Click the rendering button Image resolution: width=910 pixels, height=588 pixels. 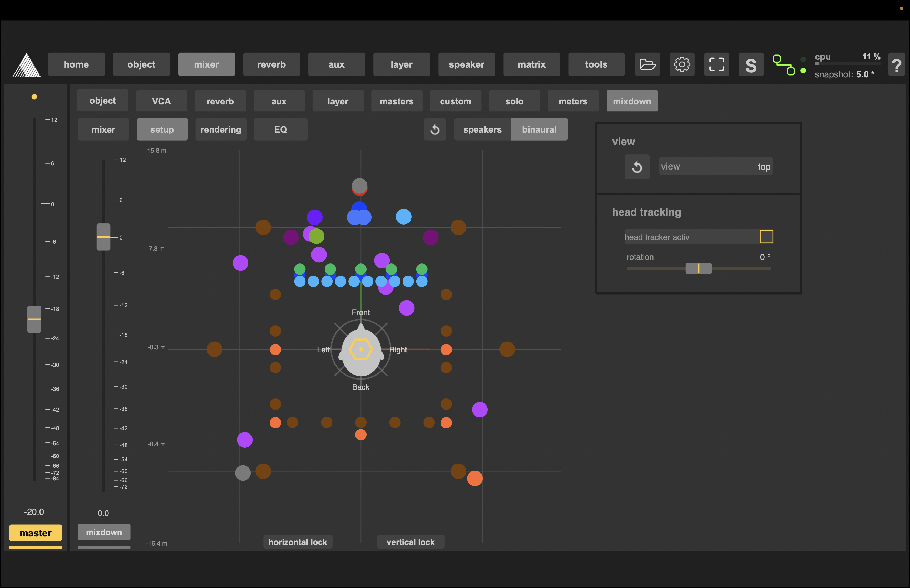pyautogui.click(x=221, y=130)
